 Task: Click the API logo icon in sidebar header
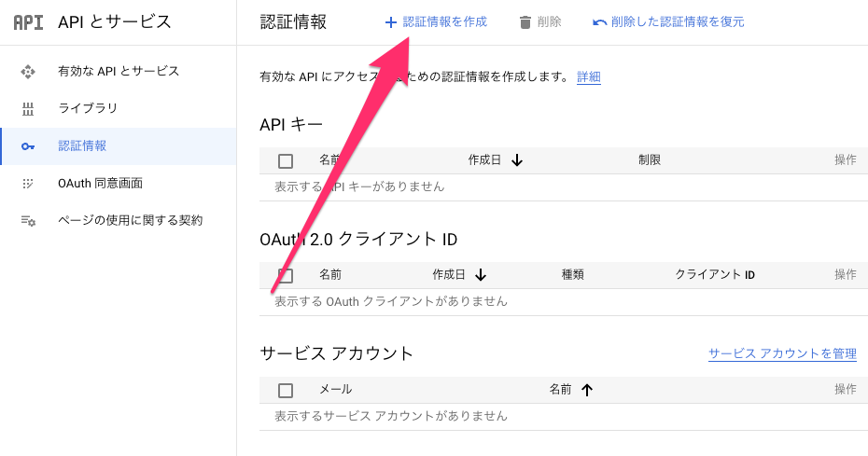(28, 22)
